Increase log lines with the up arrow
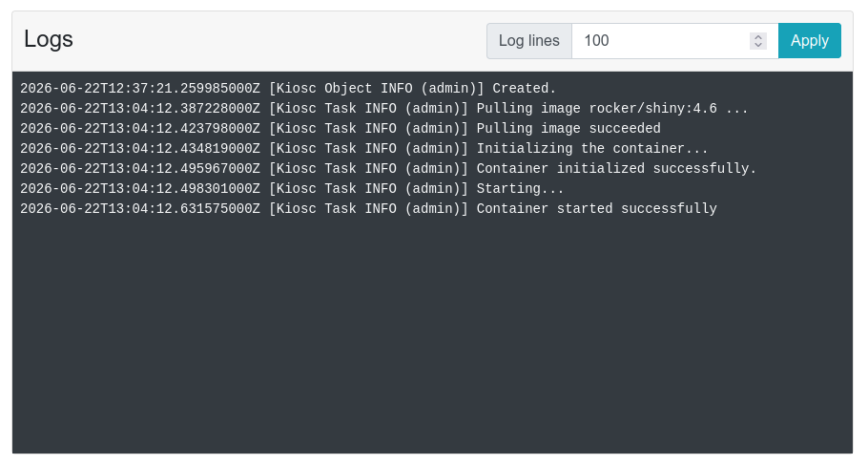Image resolution: width=868 pixels, height=464 pixels. (758, 37)
